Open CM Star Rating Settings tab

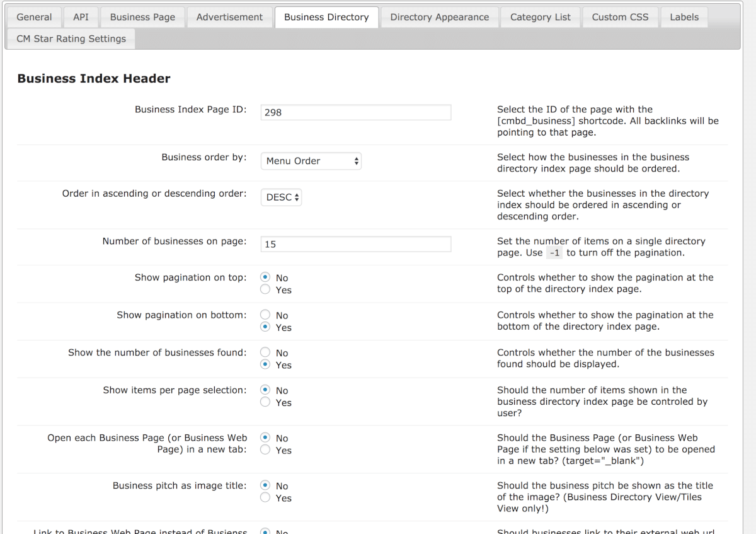click(x=71, y=38)
